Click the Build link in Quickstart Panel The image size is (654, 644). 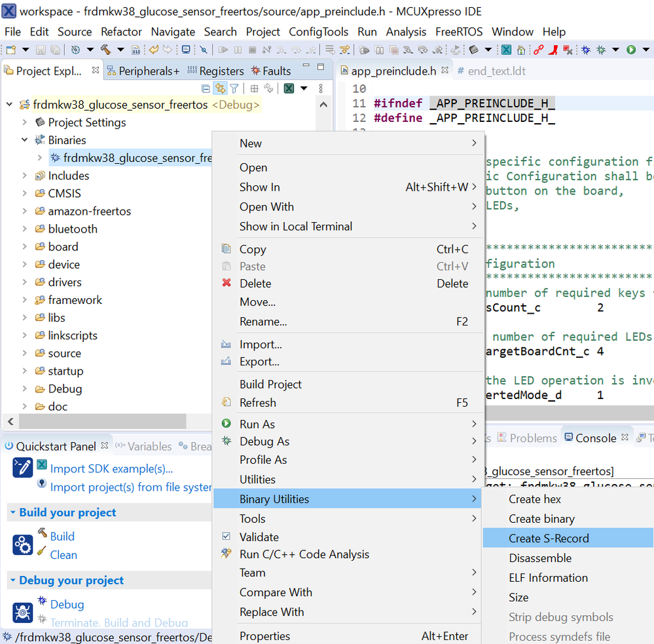[62, 536]
